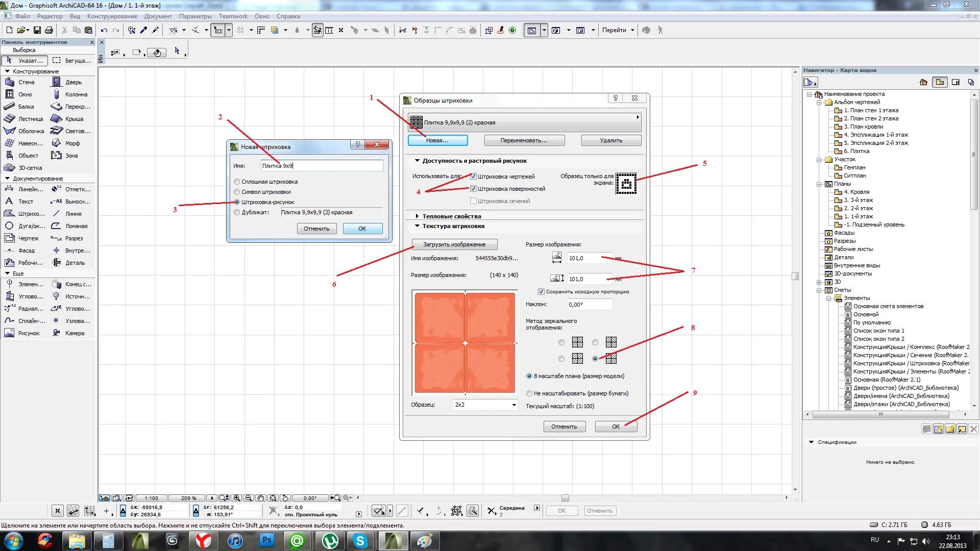Select Сплошная штриховка radio option
Viewport: 980px width, 551px height.
[237, 182]
